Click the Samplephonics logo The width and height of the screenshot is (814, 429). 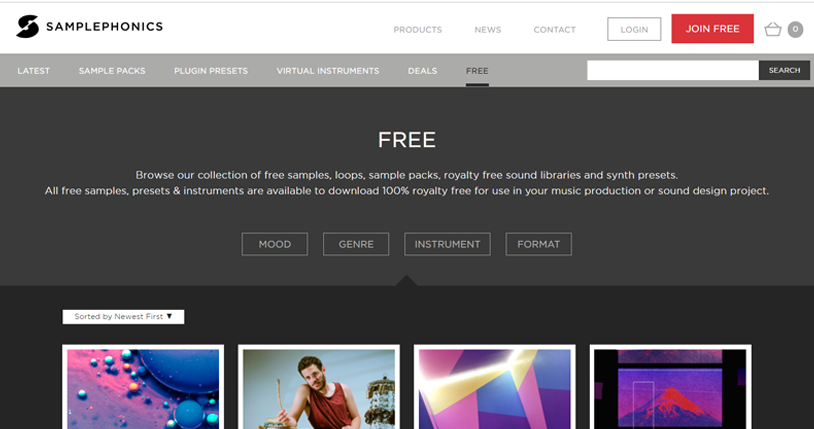[x=89, y=27]
